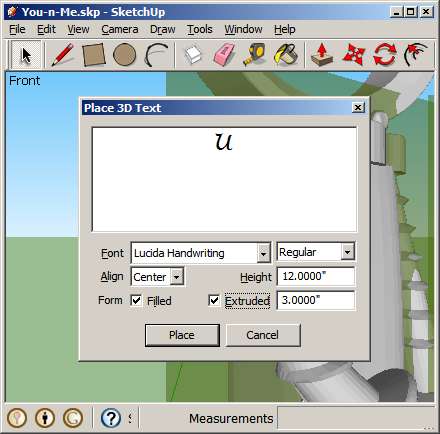Open the Draw menu
This screenshot has width=440, height=434.
click(x=163, y=29)
